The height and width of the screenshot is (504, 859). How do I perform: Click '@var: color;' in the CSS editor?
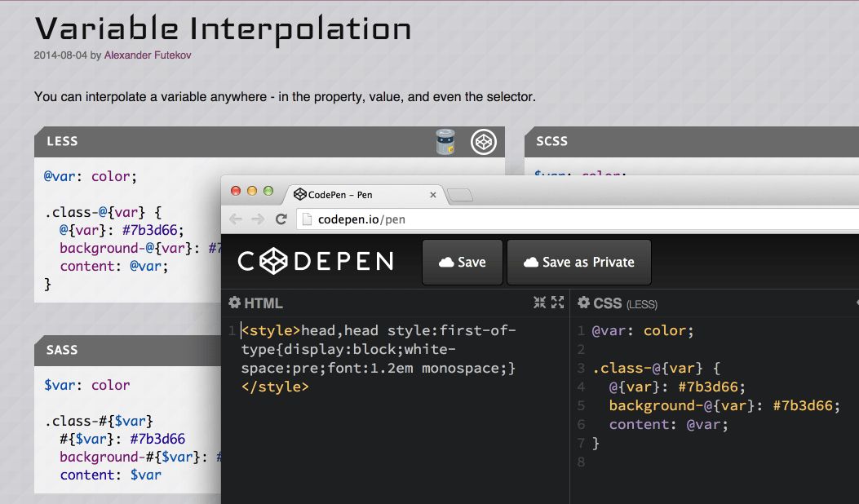click(x=643, y=331)
